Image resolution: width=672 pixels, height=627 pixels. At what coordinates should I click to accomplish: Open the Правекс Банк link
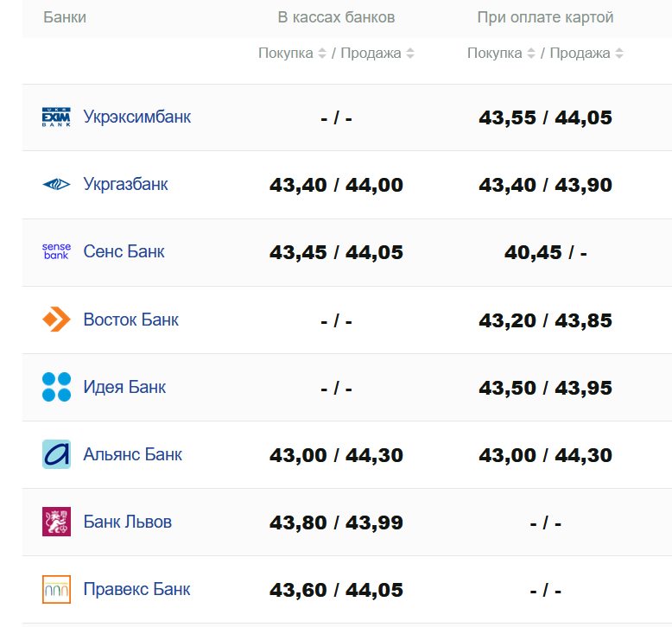(x=136, y=589)
